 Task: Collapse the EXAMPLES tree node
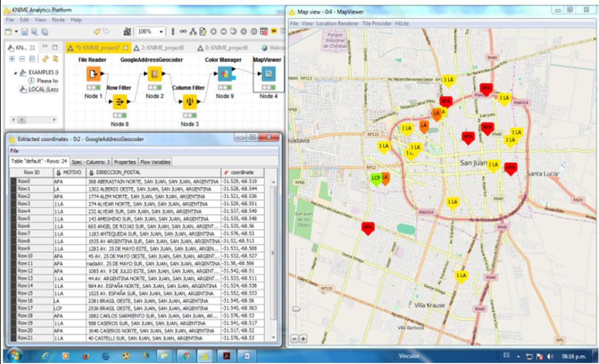tap(15, 73)
